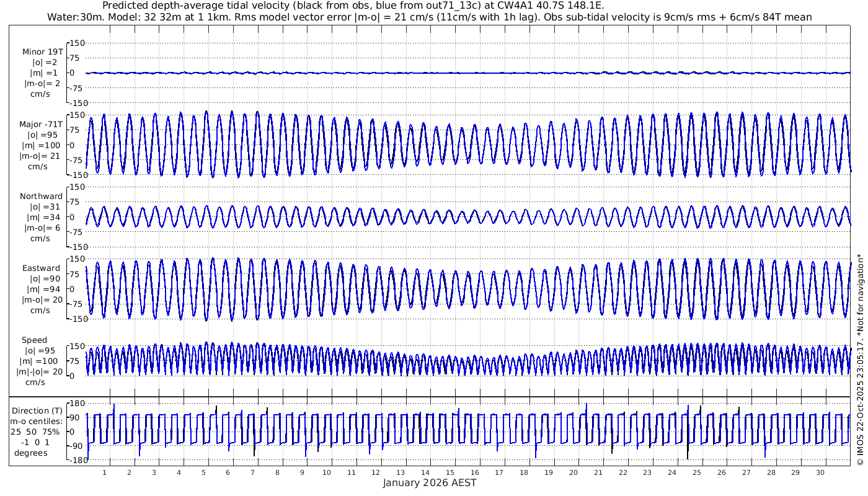868x496 pixels.
Task: Click day 1 on the time axis
Action: click(x=105, y=472)
